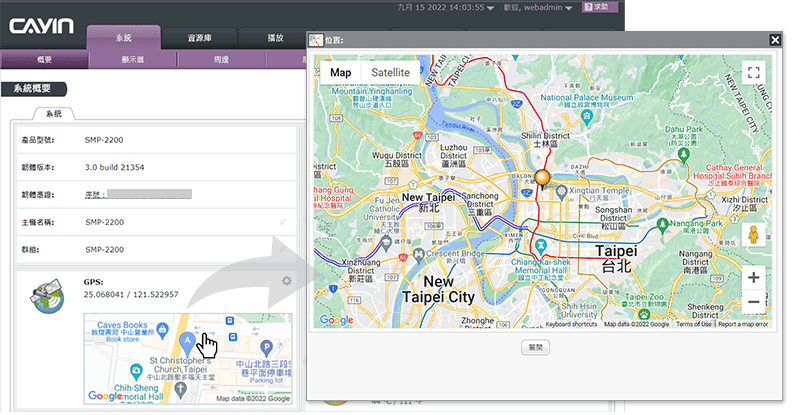Click the Shilin District map label
This screenshot has height=415, width=800.
coord(545,140)
